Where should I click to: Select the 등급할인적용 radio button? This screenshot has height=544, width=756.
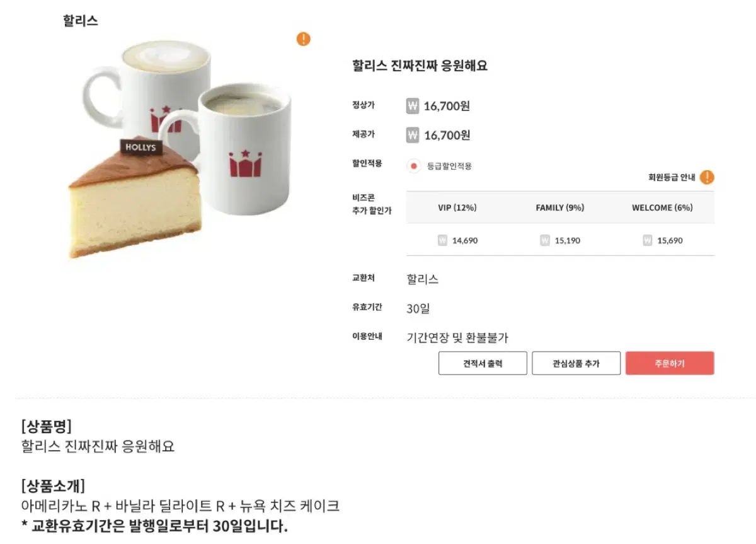[413, 166]
